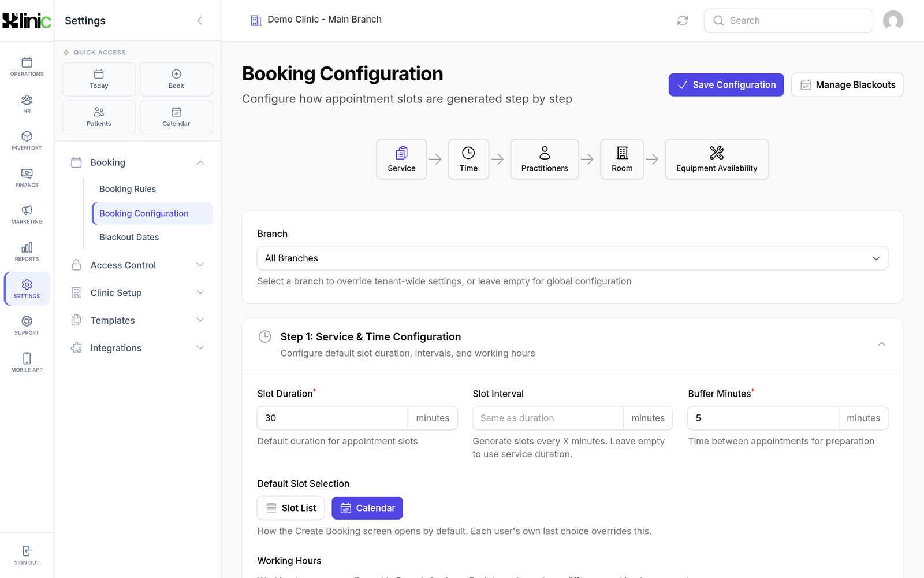Jump to the Room step
Image resolution: width=924 pixels, height=578 pixels.
pos(622,159)
